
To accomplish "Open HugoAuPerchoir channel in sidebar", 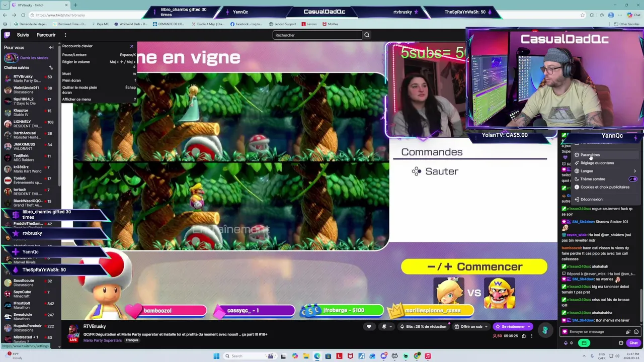I will click(29, 328).
